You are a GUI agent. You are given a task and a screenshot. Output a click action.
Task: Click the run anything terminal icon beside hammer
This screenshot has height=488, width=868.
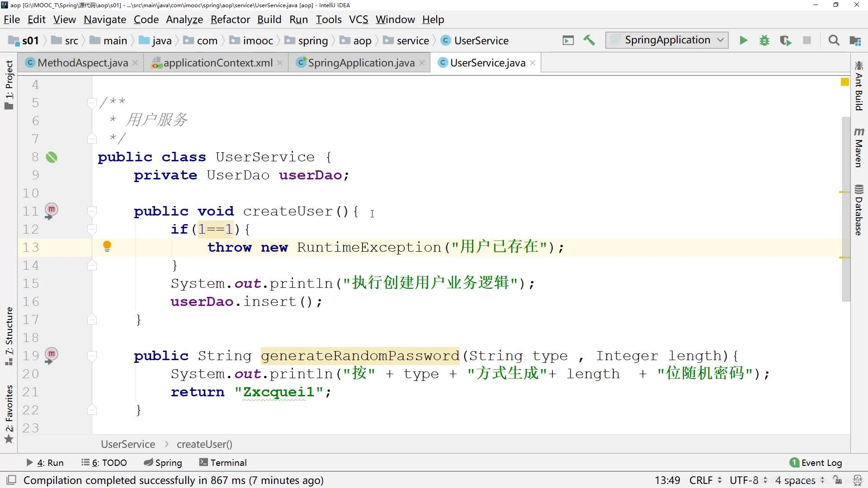point(568,40)
